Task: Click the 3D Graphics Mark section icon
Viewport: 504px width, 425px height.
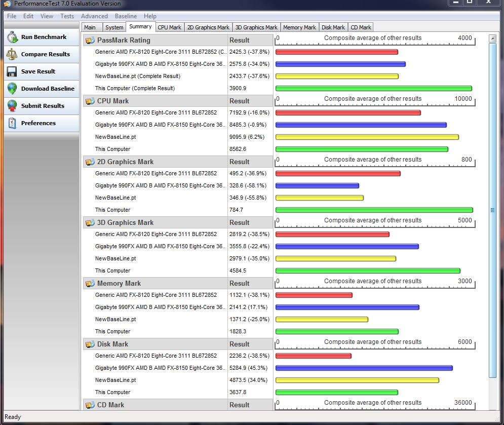Action: pyautogui.click(x=90, y=222)
